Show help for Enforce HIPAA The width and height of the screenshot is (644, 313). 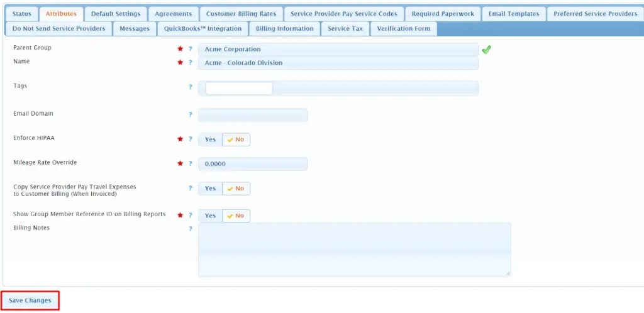tap(190, 139)
